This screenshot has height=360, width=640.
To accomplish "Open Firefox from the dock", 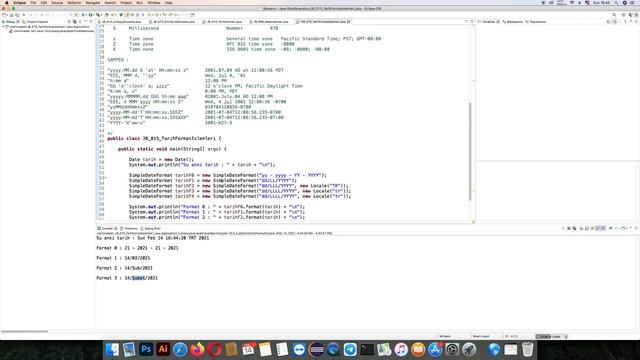I will click(197, 349).
